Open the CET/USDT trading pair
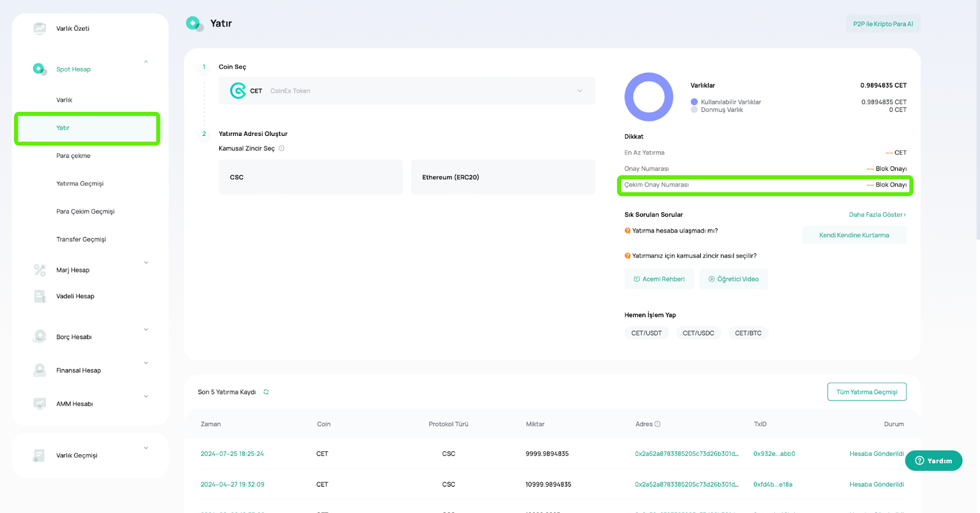980x513 pixels. coord(647,333)
